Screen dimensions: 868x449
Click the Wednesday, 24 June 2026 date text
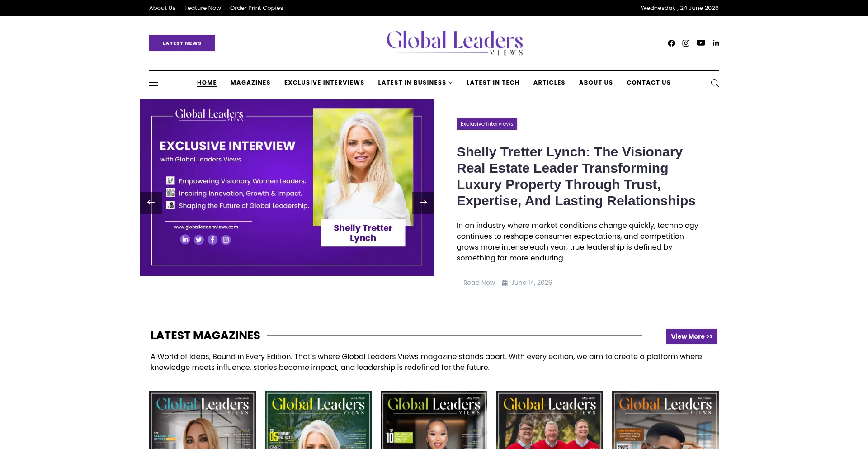tap(679, 8)
